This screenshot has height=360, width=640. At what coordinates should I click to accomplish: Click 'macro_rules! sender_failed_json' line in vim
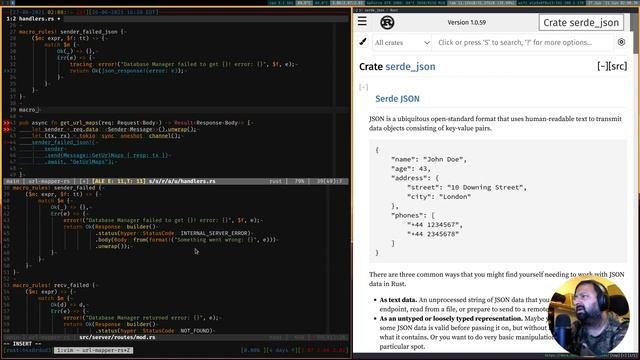(x=73, y=31)
